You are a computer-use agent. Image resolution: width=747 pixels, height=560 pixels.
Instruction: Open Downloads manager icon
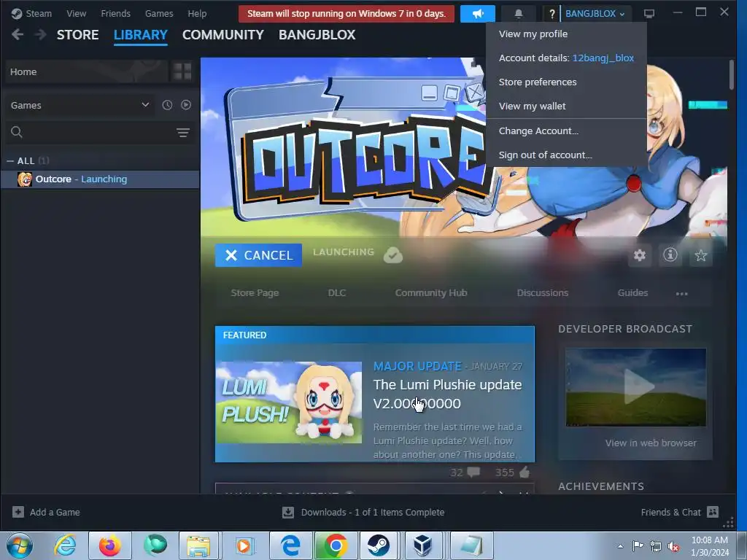coord(287,513)
